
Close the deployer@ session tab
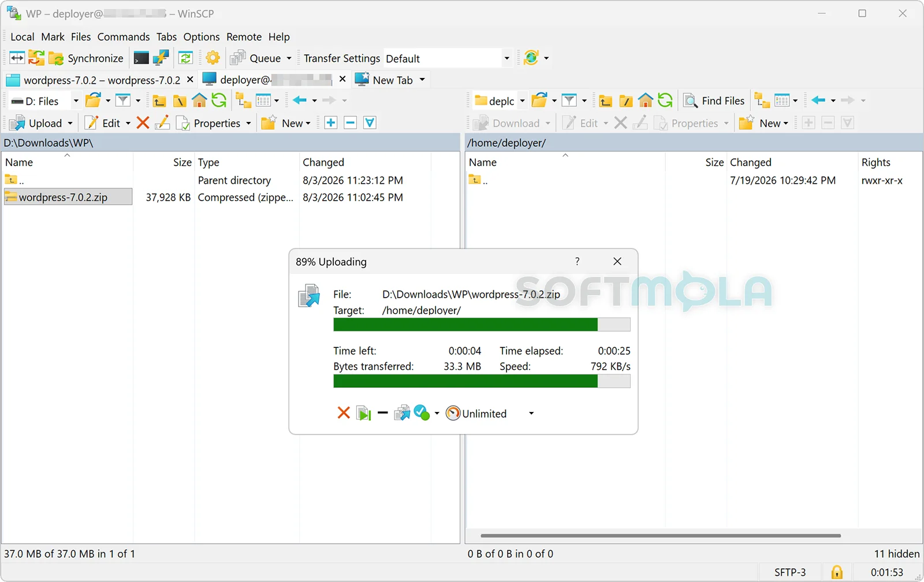tap(342, 79)
